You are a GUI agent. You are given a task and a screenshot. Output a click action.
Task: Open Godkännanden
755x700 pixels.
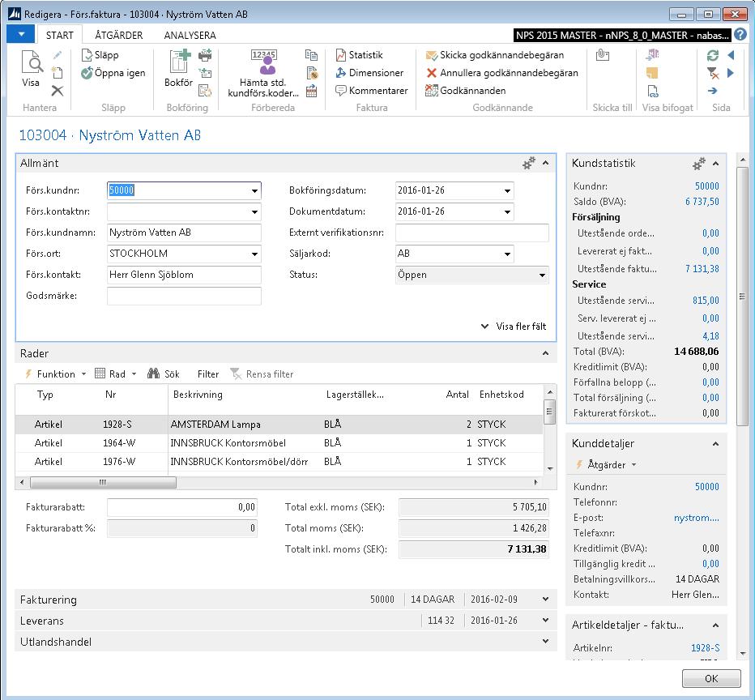click(x=465, y=91)
